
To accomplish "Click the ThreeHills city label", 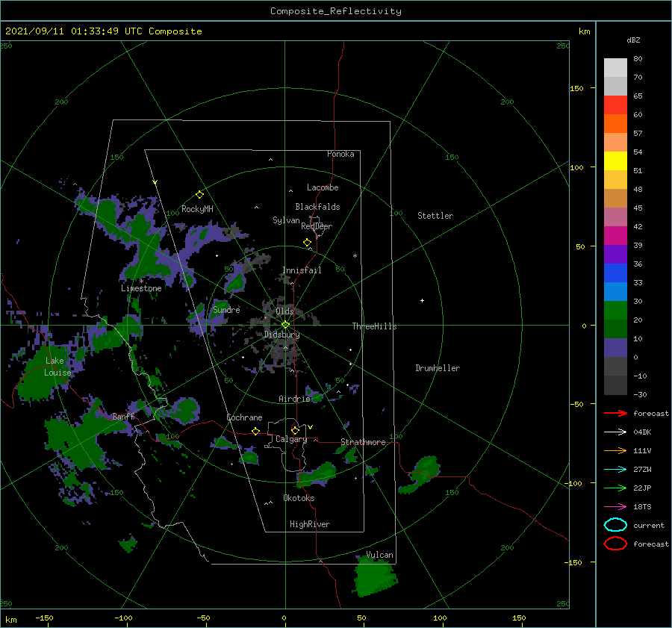I will tap(375, 326).
